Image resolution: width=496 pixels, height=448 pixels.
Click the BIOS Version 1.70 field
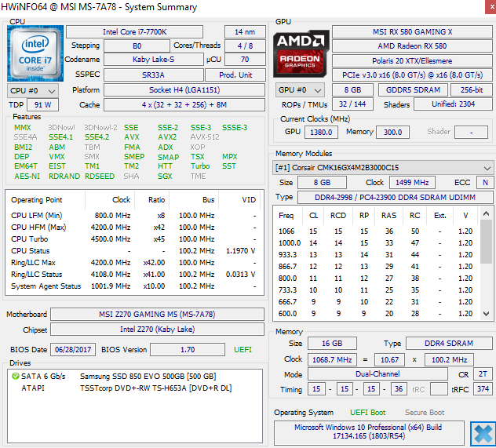[188, 350]
